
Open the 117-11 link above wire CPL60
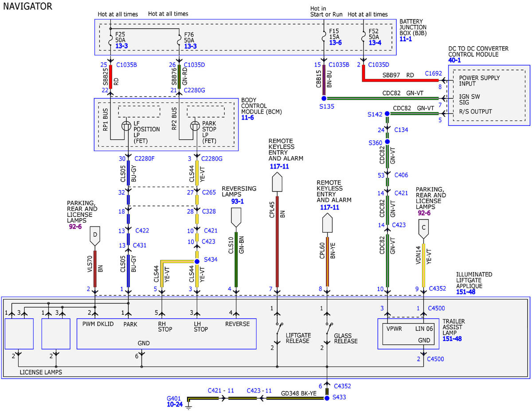point(330,207)
